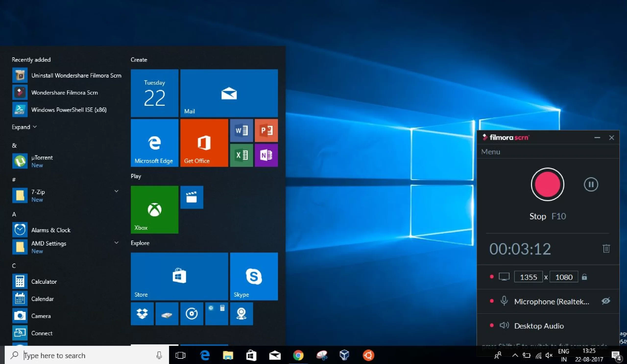Click the Explore group header
The width and height of the screenshot is (627, 364).
(x=140, y=243)
